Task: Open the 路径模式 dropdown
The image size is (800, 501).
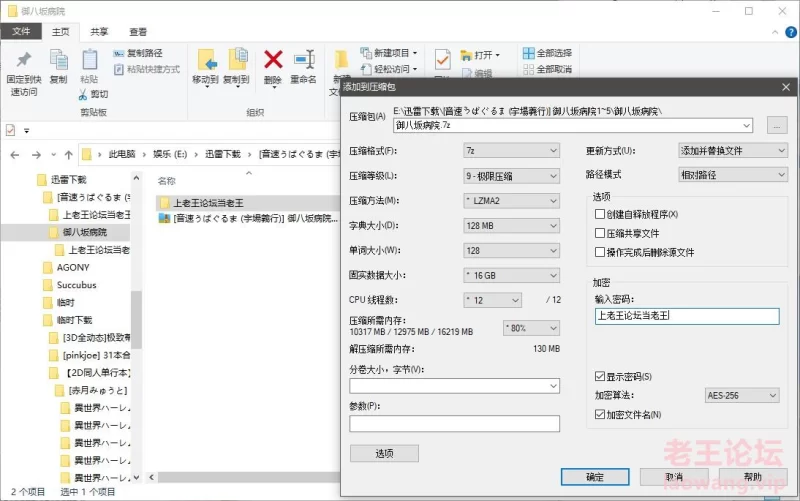Action: coord(733,175)
